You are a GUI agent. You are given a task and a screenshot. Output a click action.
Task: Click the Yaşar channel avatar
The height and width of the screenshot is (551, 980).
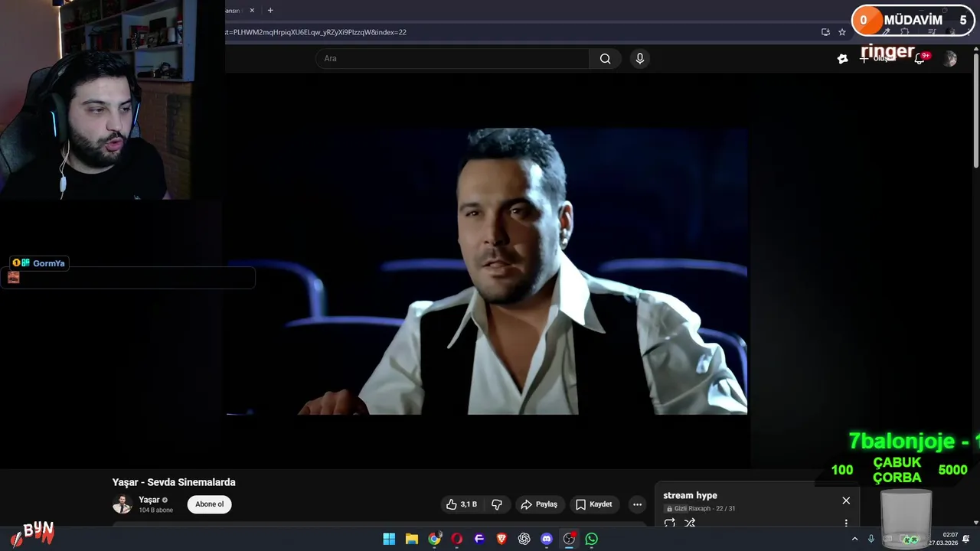(122, 504)
